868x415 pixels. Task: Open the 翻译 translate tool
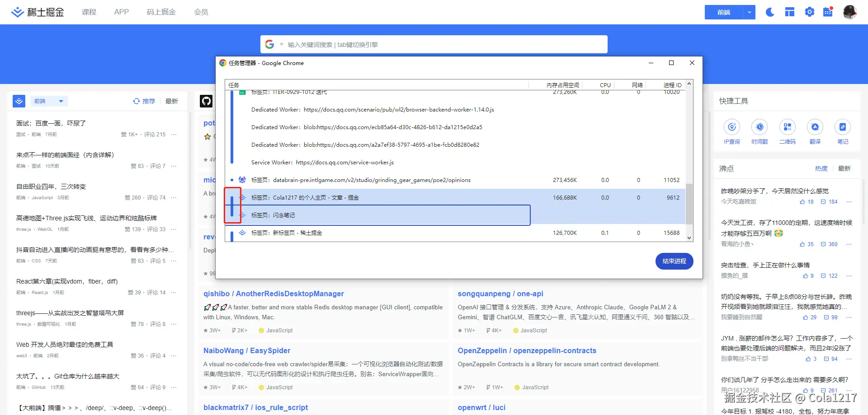click(x=815, y=127)
